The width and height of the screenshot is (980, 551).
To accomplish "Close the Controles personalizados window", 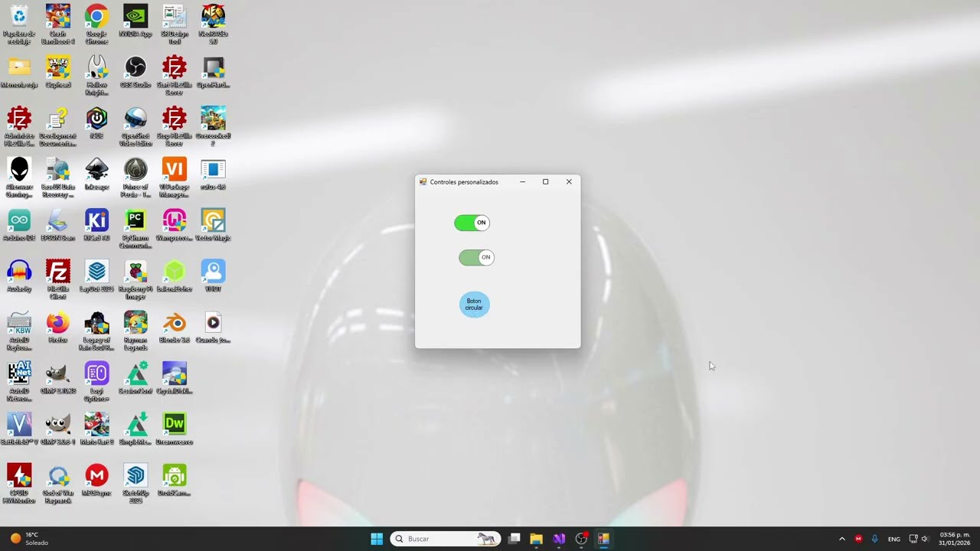I will (x=569, y=182).
